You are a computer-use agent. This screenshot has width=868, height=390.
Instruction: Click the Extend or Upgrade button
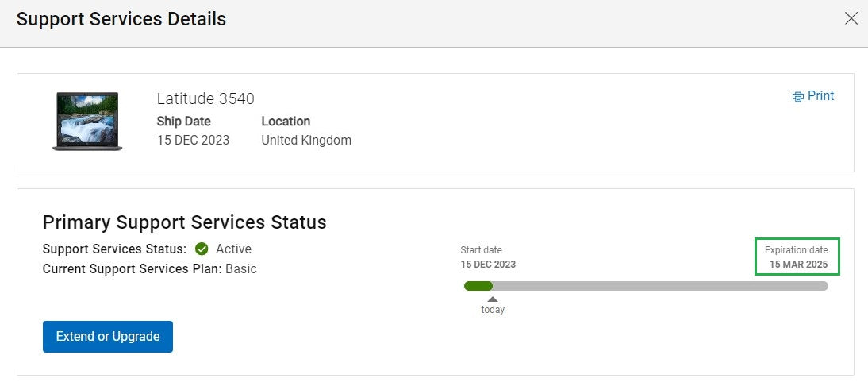coord(108,336)
